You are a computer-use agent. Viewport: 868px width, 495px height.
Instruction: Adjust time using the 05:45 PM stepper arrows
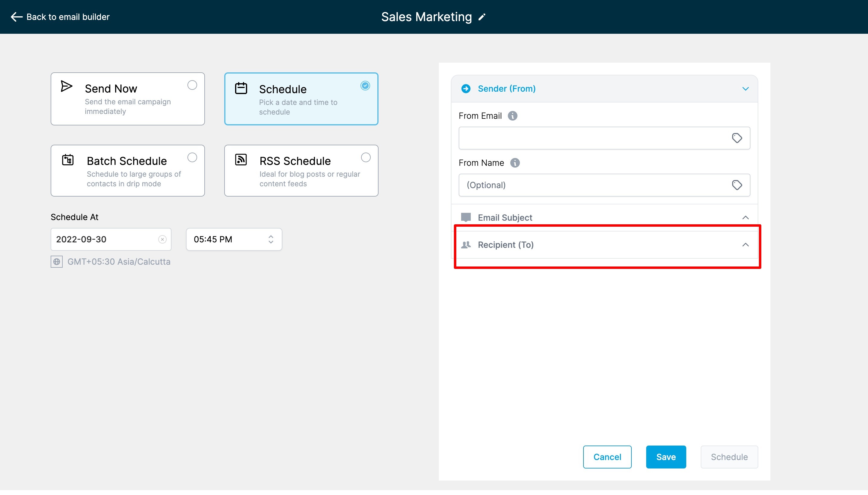[x=271, y=239]
